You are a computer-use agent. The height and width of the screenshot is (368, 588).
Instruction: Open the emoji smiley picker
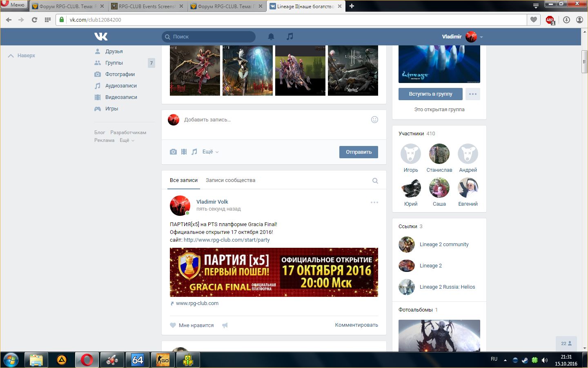coord(374,119)
